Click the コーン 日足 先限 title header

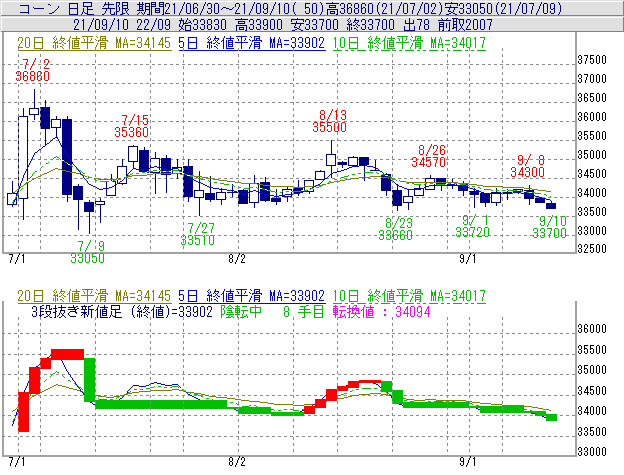click(74, 8)
